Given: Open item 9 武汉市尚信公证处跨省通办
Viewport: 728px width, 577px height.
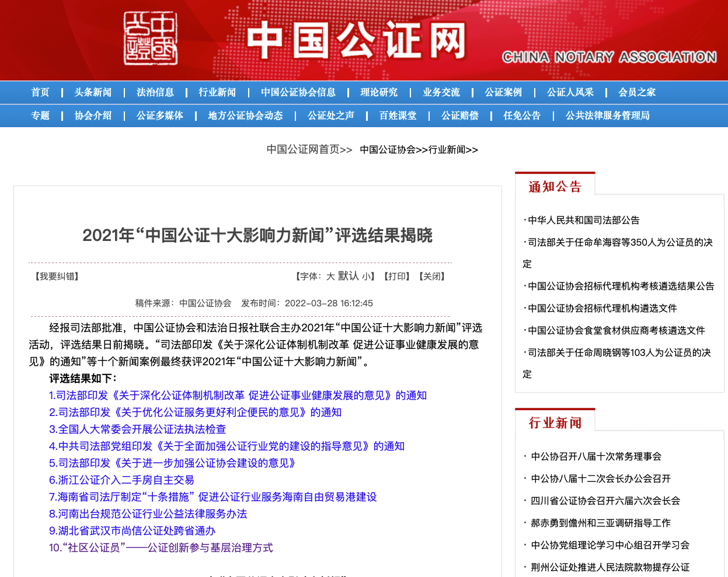Looking at the screenshot, I should [x=133, y=531].
